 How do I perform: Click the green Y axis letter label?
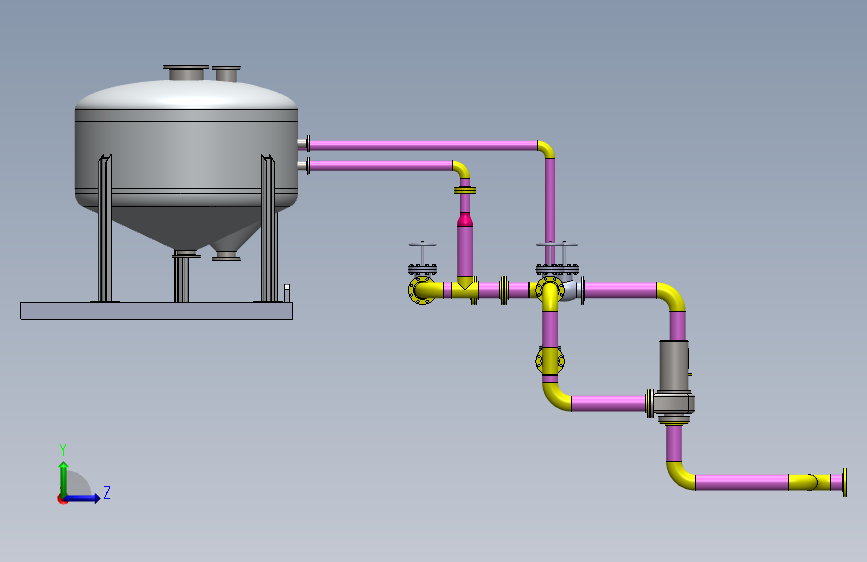(63, 449)
